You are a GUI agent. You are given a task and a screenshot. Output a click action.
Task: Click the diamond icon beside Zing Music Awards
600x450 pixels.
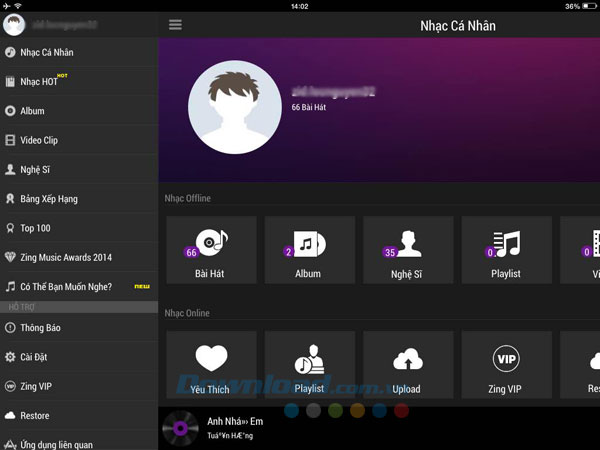tap(10, 257)
